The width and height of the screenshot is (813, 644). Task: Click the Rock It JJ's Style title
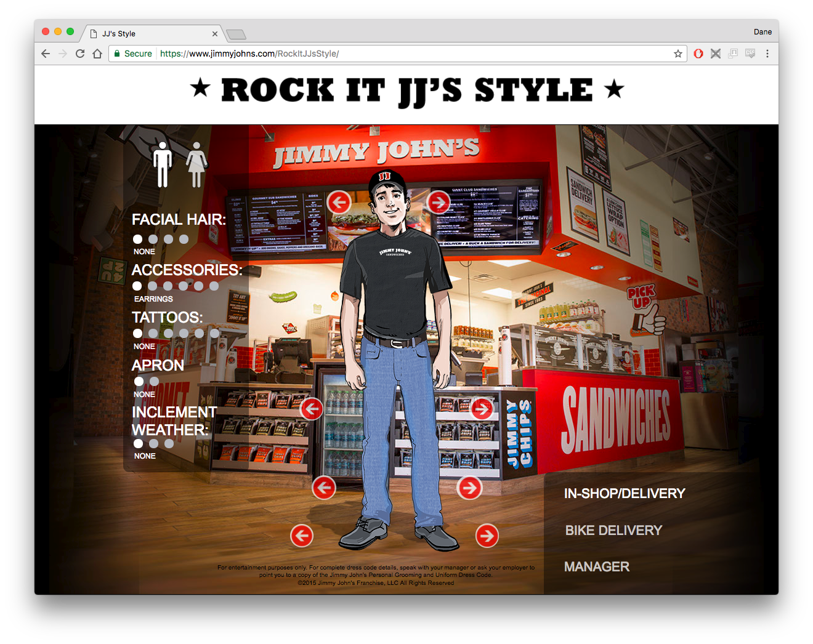tap(407, 91)
